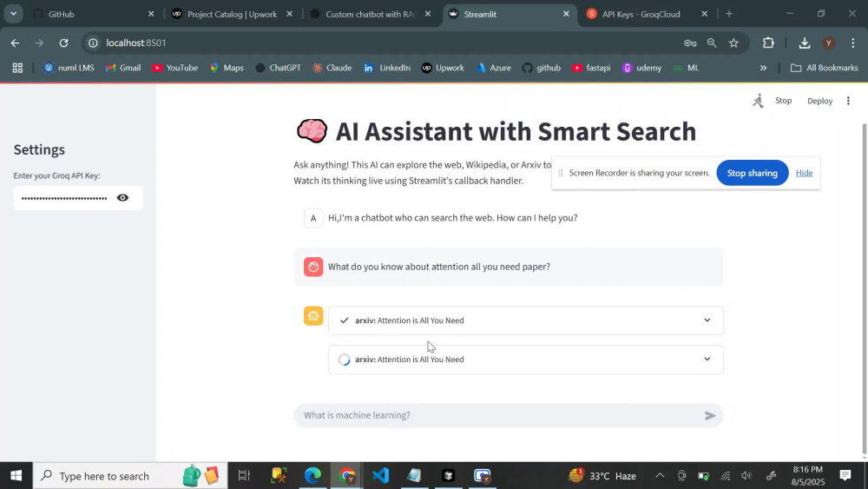Click the Stop sharing button
Screen dimensions: 868x489
click(x=752, y=173)
